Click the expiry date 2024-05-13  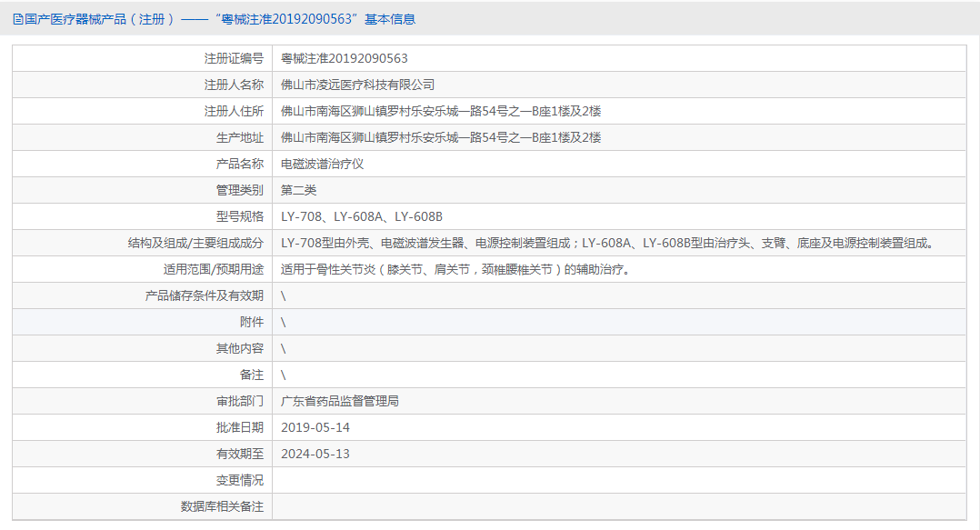315,454
